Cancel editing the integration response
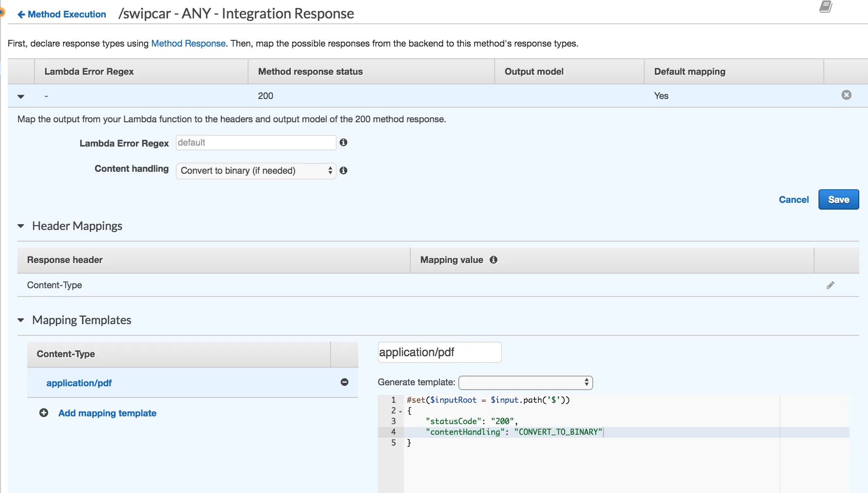 (x=794, y=199)
